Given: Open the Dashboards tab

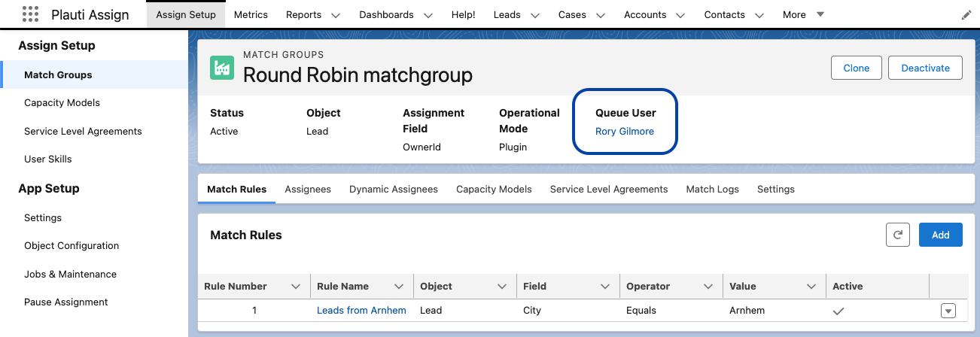Looking at the screenshot, I should tap(386, 14).
